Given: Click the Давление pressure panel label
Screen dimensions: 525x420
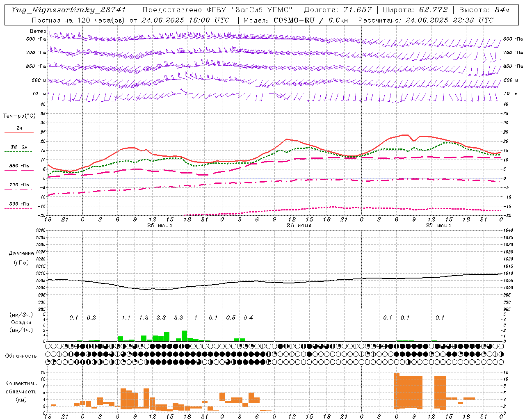Looking at the screenshot, I should 21,253.
